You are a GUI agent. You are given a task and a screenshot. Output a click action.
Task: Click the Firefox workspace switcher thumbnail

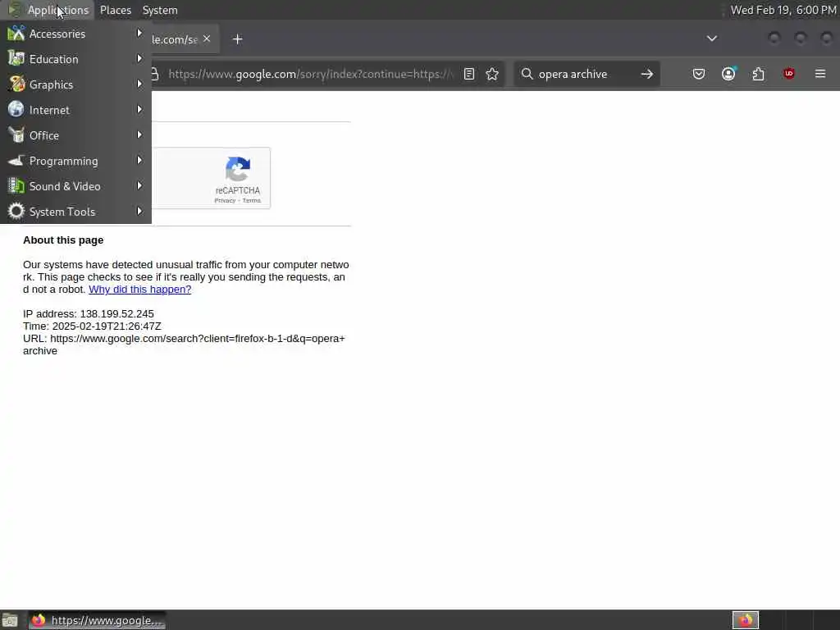(745, 620)
